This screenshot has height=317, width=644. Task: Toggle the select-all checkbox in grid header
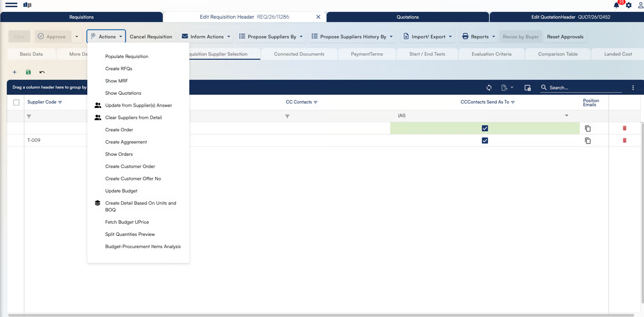17,102
